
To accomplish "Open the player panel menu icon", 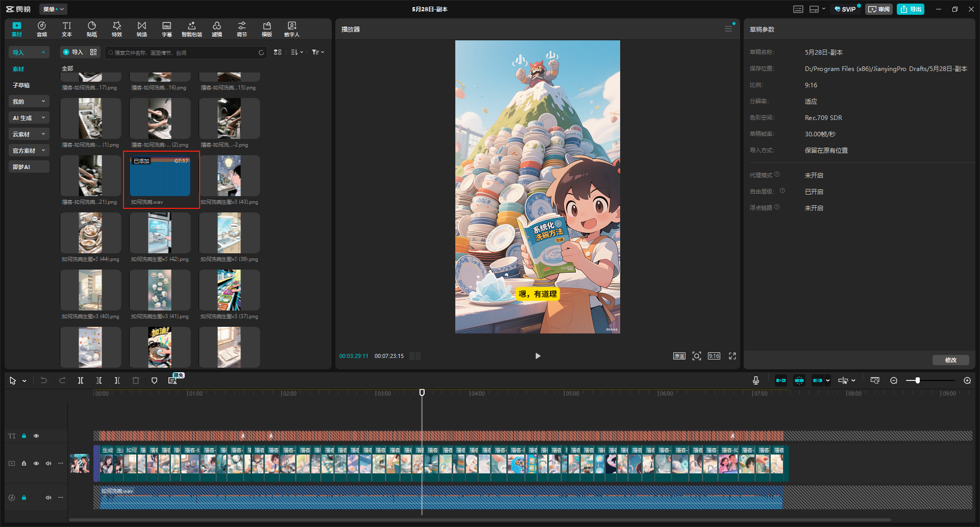I will (x=728, y=29).
